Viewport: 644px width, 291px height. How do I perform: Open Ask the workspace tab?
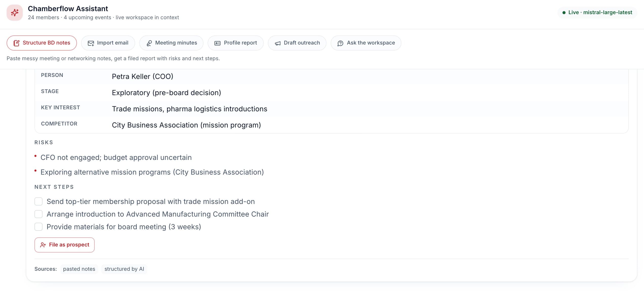[366, 43]
